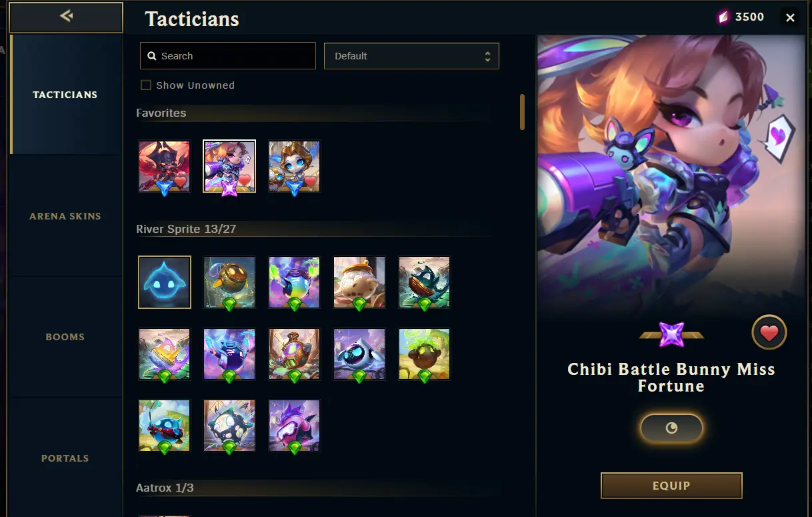Click the magnifier icon in the search box
Viewport: 812px width, 517px height.
152,56
